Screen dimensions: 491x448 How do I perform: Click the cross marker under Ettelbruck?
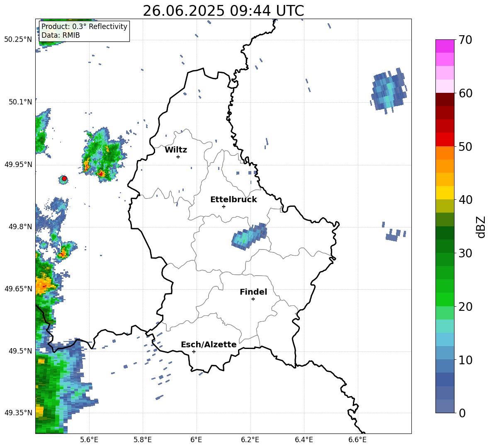pyautogui.click(x=224, y=206)
